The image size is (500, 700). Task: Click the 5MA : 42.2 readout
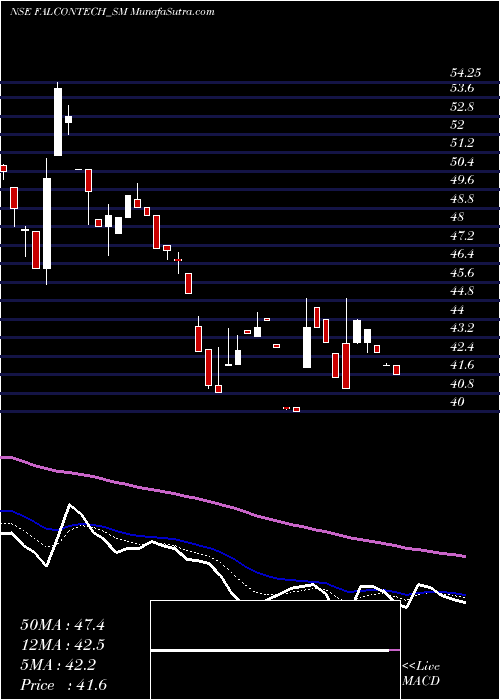pos(58,665)
